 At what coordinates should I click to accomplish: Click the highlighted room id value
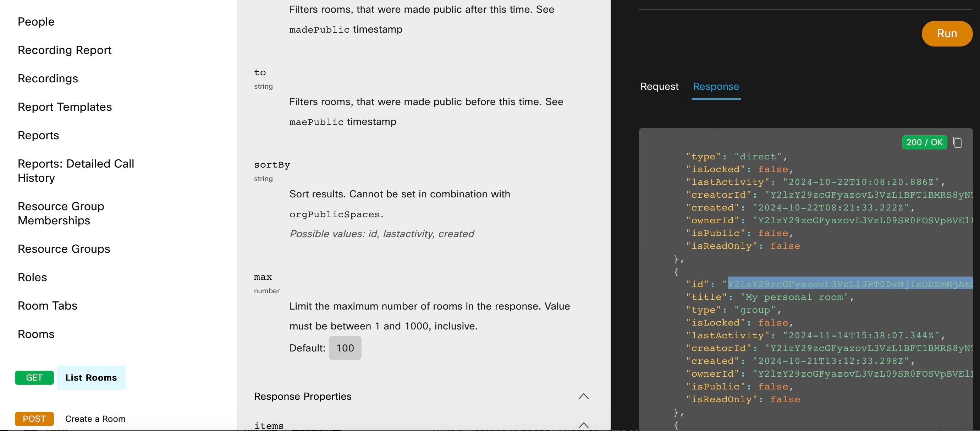(x=849, y=284)
